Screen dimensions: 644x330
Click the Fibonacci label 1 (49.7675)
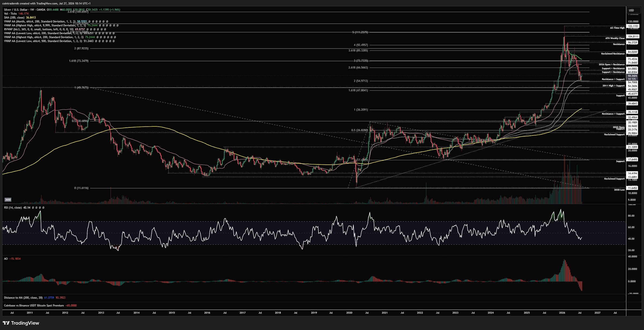click(x=81, y=88)
